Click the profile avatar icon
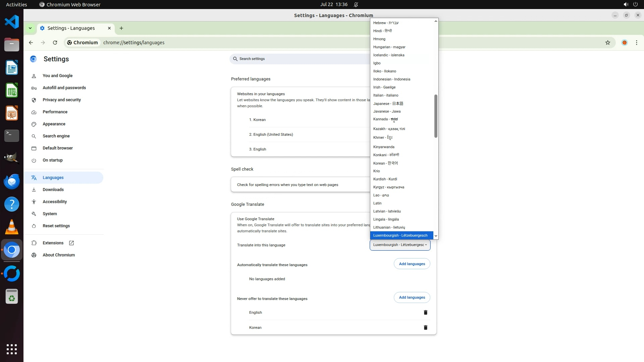The height and width of the screenshot is (362, 644). [x=624, y=43]
